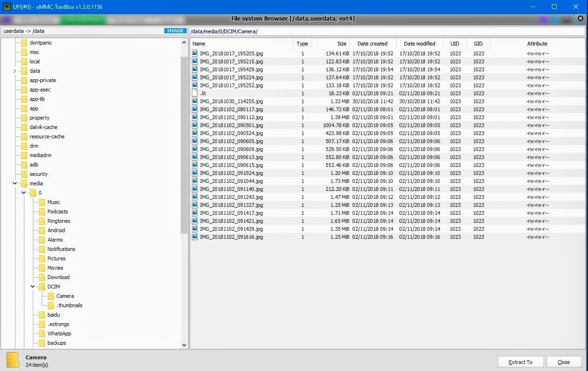
Task: Click the Camera folder icon in tree
Action: click(51, 296)
